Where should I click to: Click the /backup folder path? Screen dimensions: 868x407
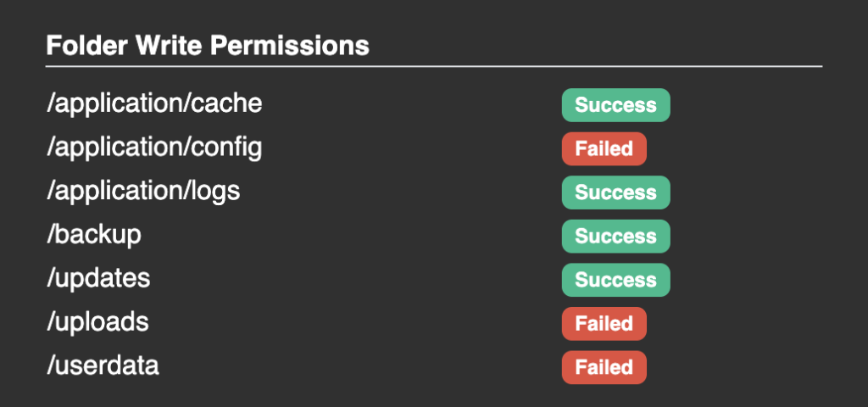pos(93,235)
